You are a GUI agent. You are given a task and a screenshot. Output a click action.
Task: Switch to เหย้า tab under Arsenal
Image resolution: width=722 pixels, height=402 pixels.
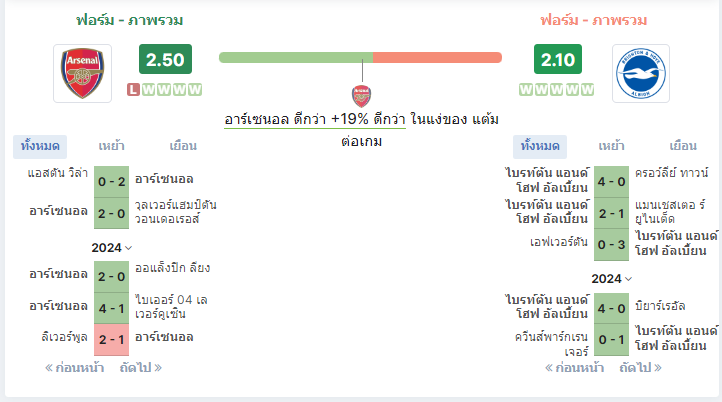coord(111,146)
